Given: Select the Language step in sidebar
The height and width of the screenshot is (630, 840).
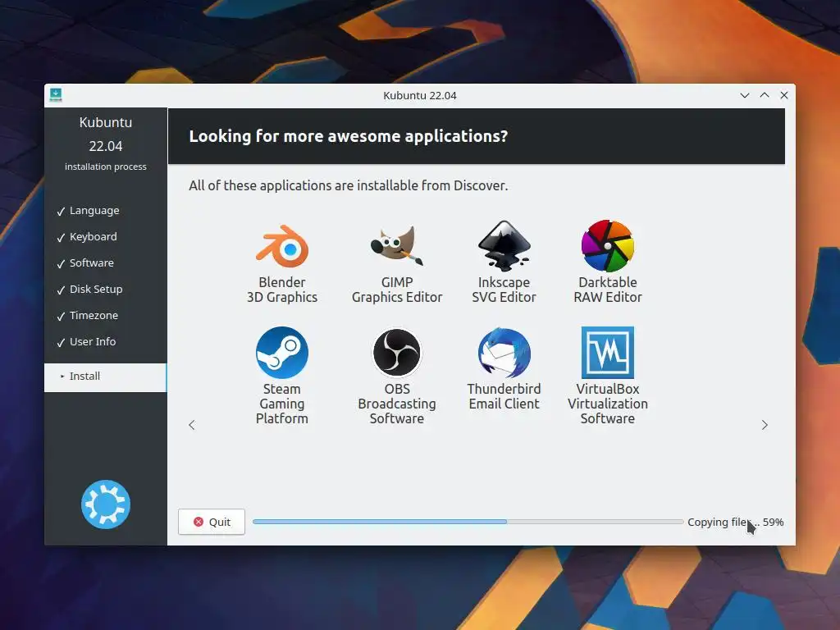Looking at the screenshot, I should [x=94, y=211].
